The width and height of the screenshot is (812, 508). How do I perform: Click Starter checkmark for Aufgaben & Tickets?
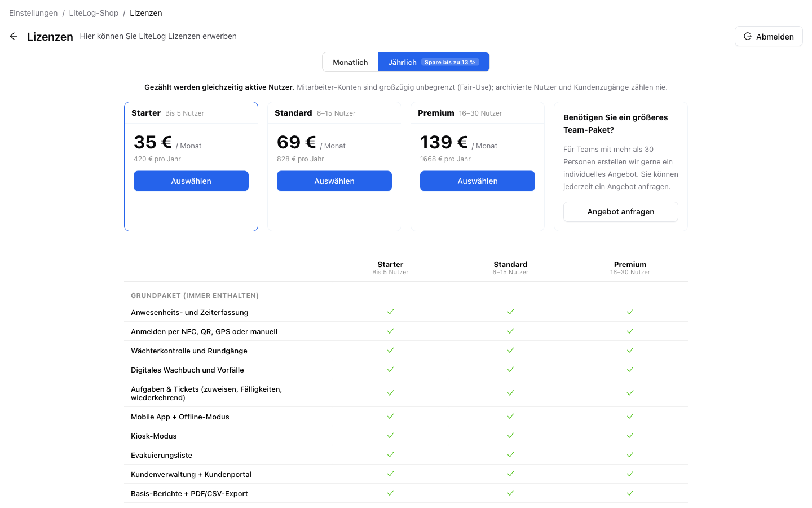pos(390,393)
